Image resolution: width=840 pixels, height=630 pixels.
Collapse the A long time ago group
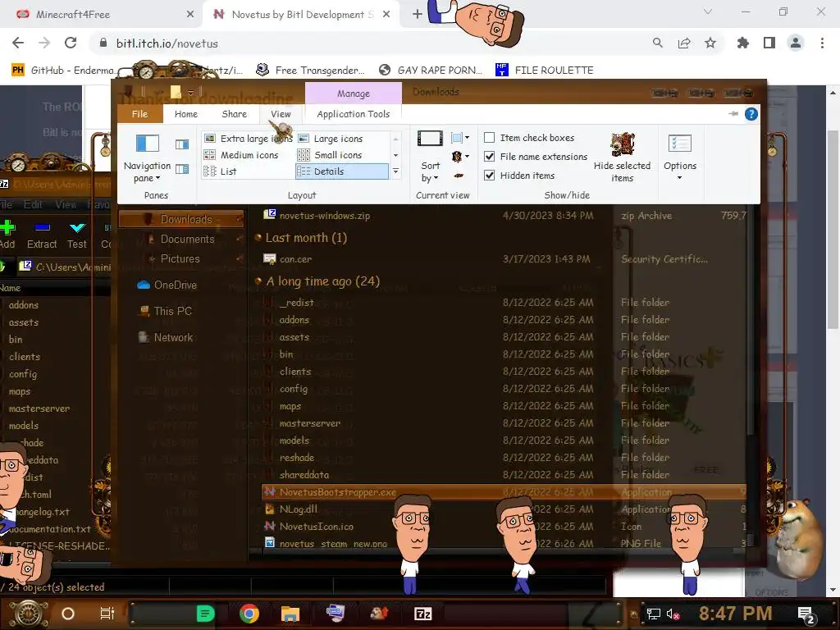tap(258, 281)
